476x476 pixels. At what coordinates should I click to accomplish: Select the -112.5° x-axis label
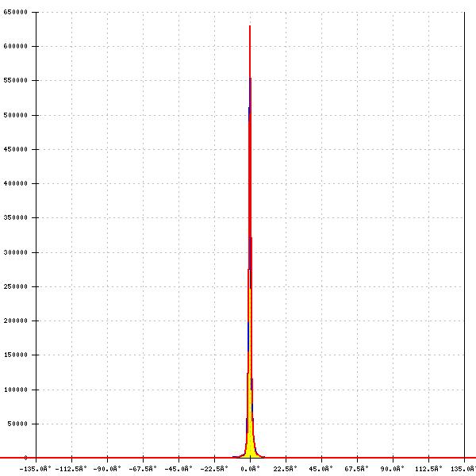[71, 469]
